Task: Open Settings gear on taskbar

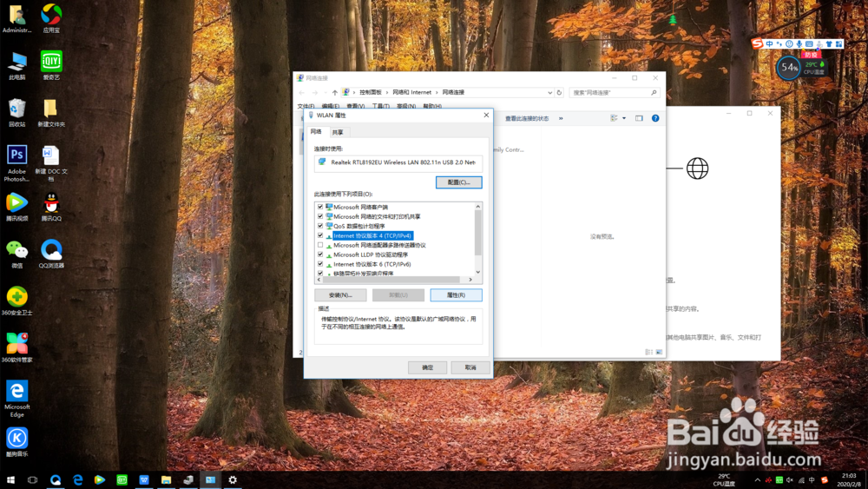Action: click(x=233, y=479)
